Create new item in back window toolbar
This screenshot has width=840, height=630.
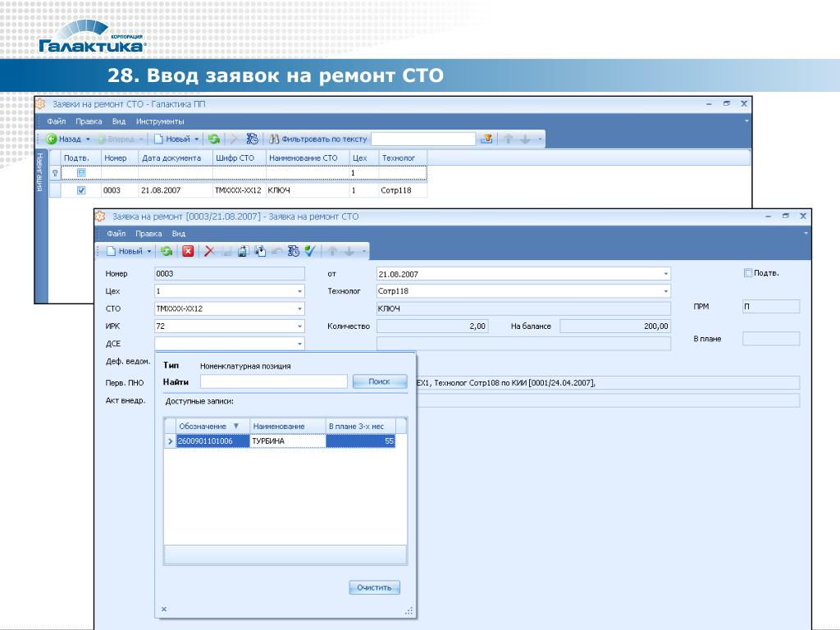point(172,139)
